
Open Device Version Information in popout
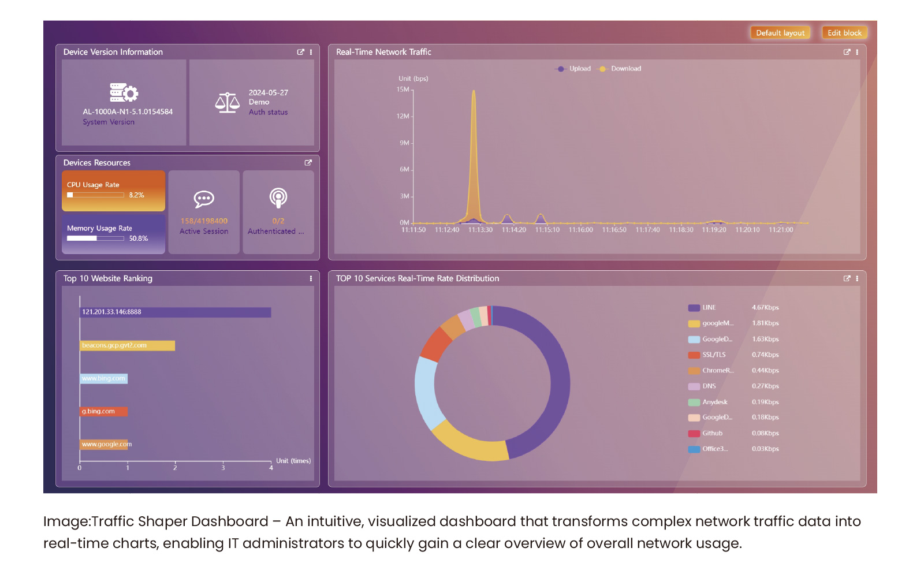[x=300, y=52]
